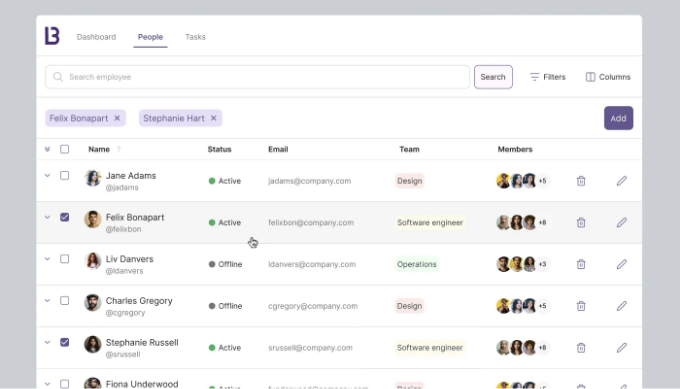Edit the Felix Bonapart row
680x389 pixels.
[x=621, y=222]
